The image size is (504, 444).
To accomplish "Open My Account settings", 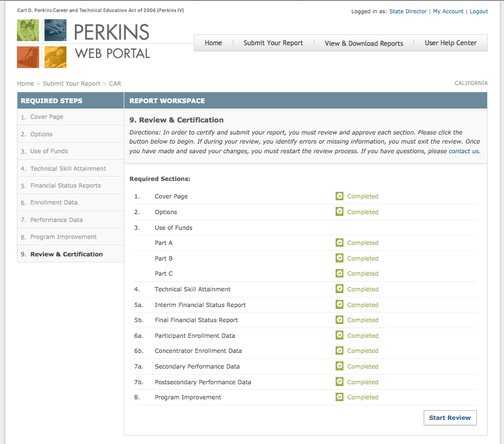I will (x=448, y=11).
